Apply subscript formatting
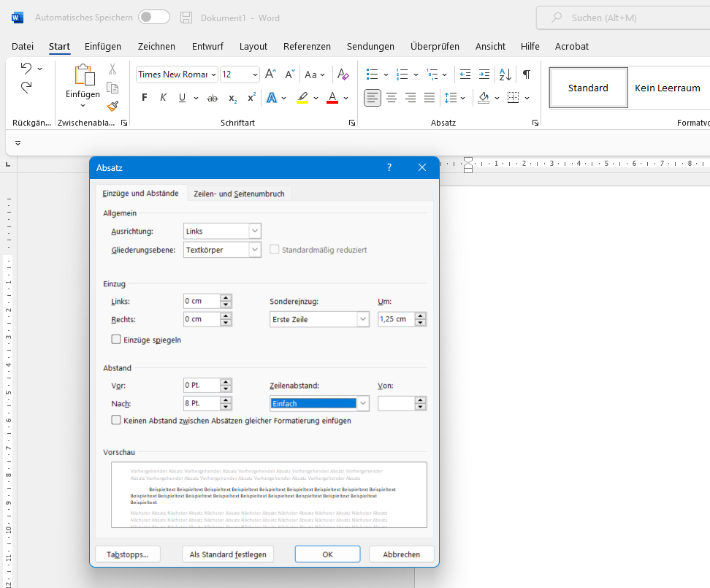The image size is (710, 588). 232,98
